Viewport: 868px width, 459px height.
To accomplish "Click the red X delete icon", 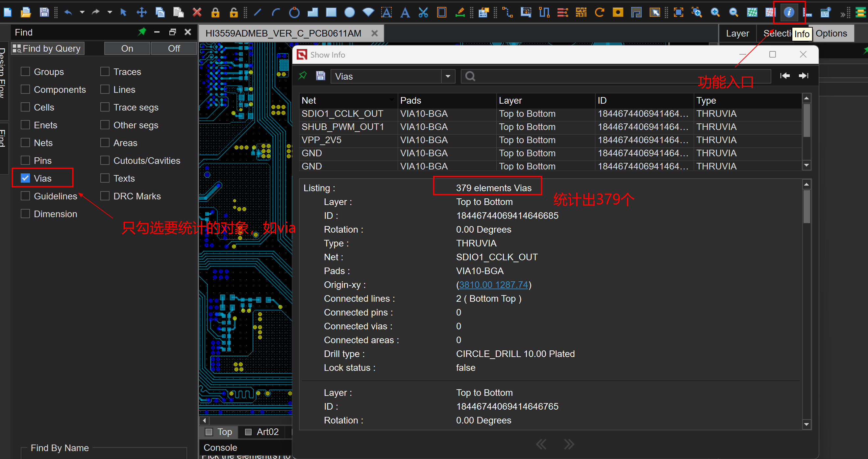I will click(x=197, y=13).
